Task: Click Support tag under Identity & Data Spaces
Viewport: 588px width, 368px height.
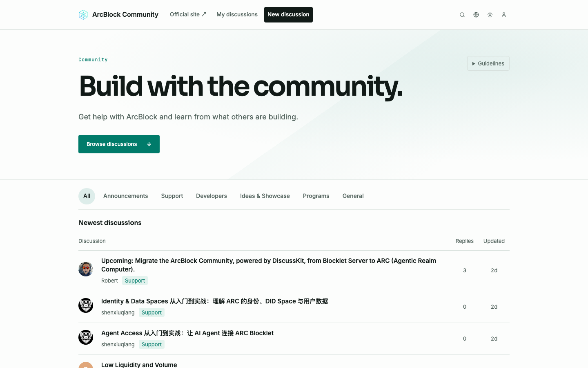Action: 151,312
